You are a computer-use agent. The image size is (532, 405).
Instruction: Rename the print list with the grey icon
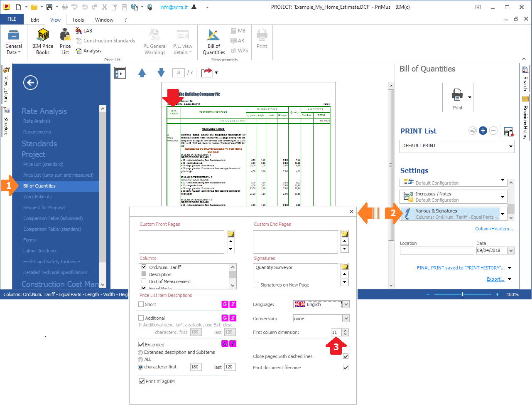(x=473, y=131)
